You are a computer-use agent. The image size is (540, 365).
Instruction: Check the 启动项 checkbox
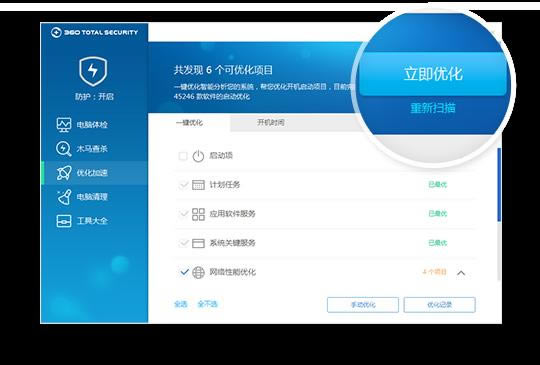point(183,156)
